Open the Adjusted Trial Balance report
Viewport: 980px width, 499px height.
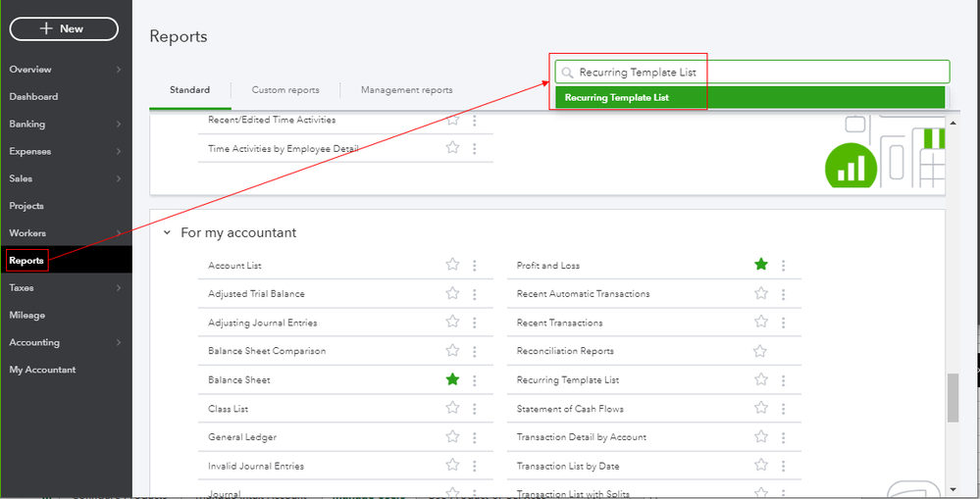coord(256,294)
